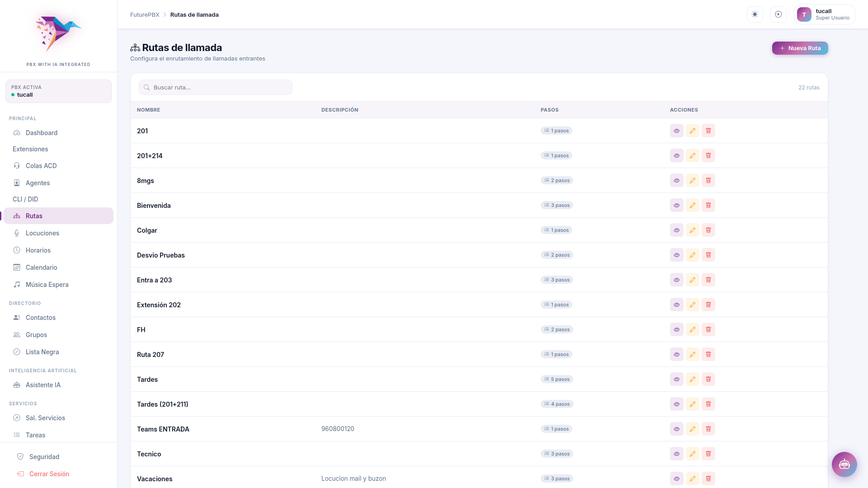The height and width of the screenshot is (488, 868).
Task: Click the trash icon for route 201
Action: pyautogui.click(x=708, y=131)
